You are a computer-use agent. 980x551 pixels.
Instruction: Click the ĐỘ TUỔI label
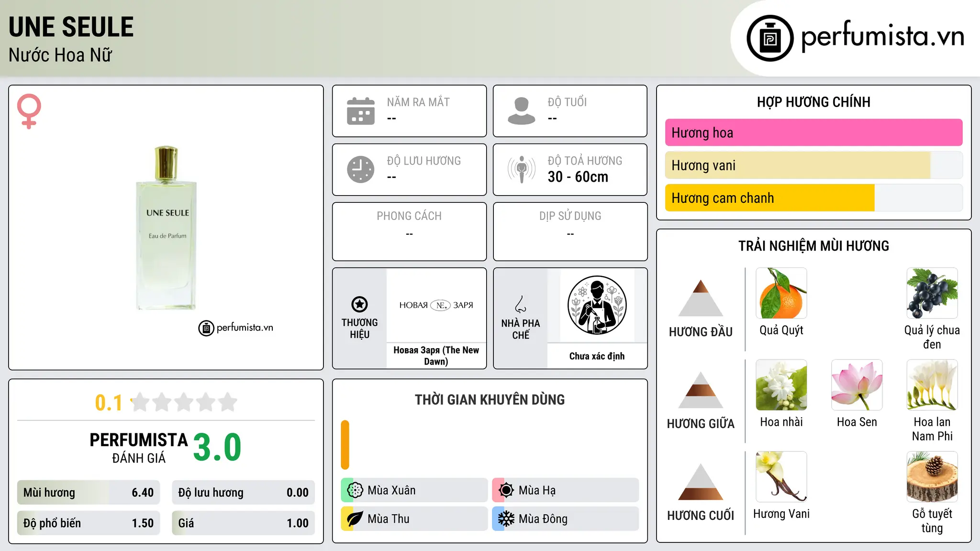[x=567, y=102]
